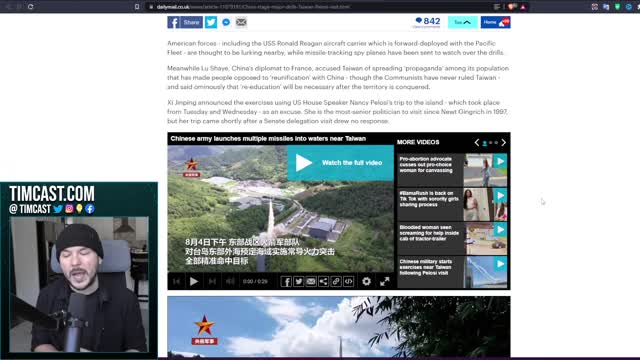Screen dimensions: 640x360
Task: Mute the video player volume
Action: click(231, 281)
